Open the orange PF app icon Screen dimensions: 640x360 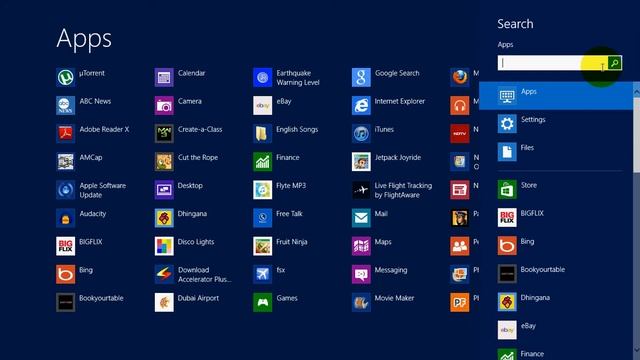460,302
